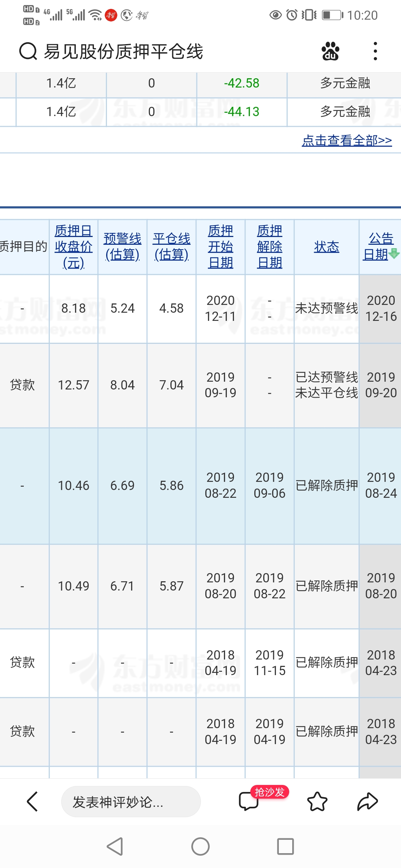Image resolution: width=401 pixels, height=868 pixels.
Task: Tap the 6.69 warning line value
Action: click(x=123, y=486)
